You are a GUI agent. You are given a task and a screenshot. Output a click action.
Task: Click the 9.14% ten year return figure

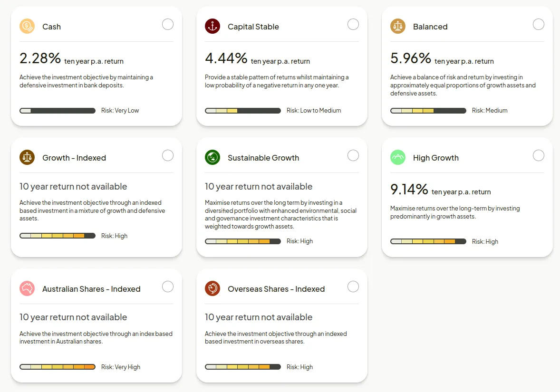(409, 189)
